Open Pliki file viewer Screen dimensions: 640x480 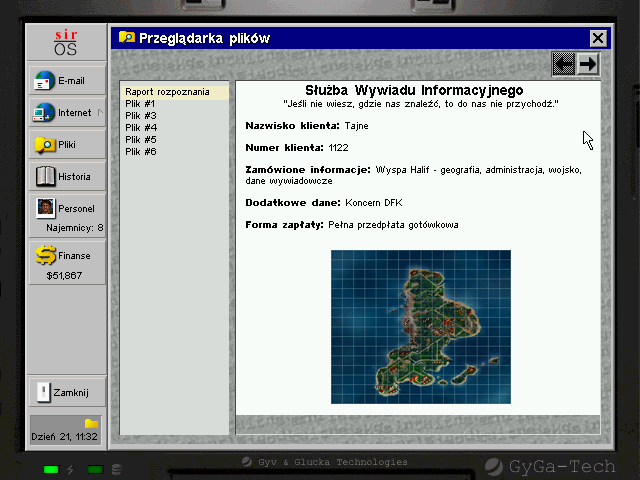click(67, 145)
